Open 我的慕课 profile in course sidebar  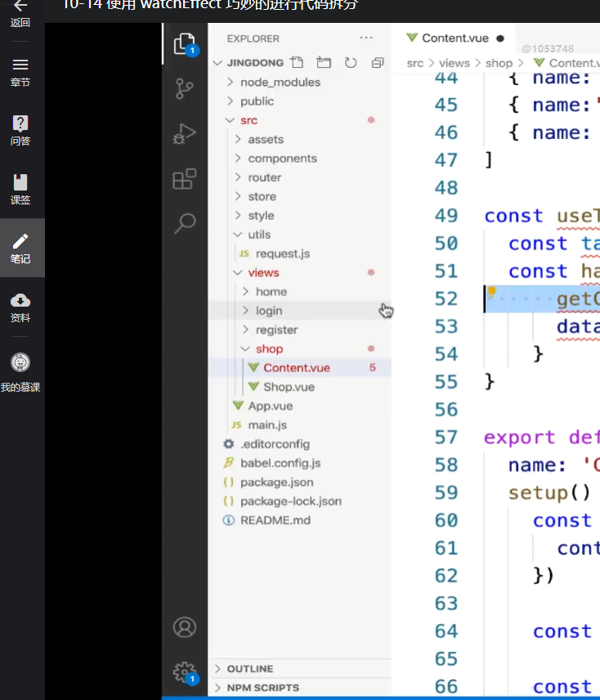[x=20, y=373]
